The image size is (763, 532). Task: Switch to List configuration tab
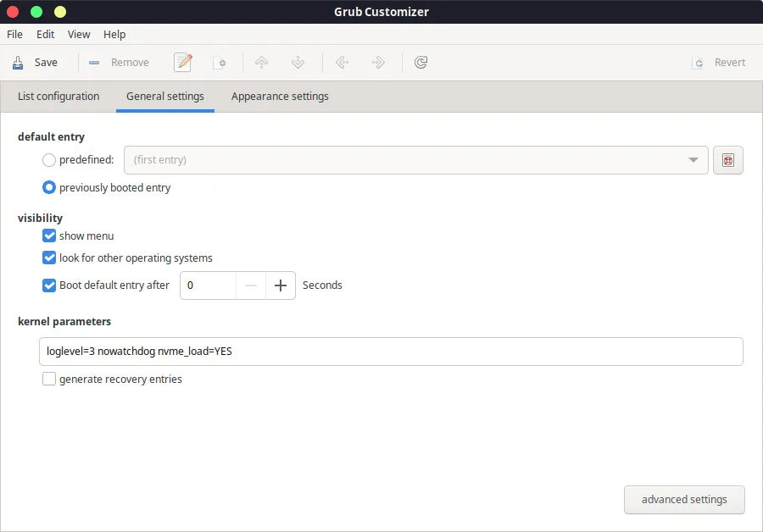[58, 97]
